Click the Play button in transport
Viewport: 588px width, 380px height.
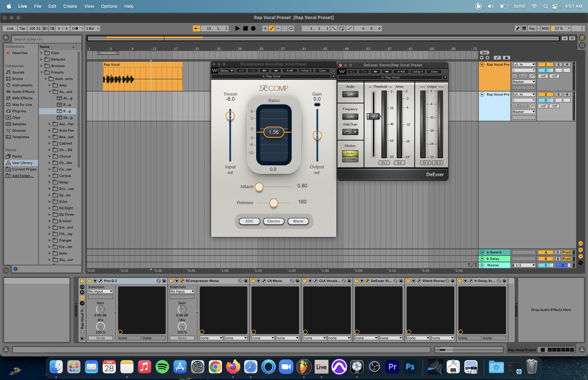(x=237, y=28)
